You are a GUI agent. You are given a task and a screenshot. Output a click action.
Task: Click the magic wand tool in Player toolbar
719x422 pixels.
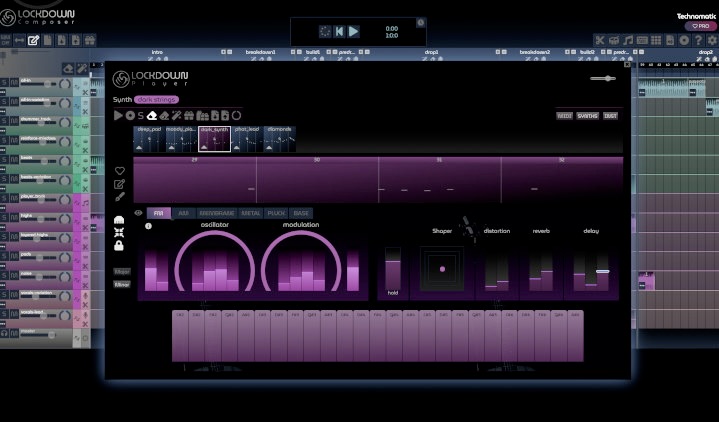click(177, 116)
